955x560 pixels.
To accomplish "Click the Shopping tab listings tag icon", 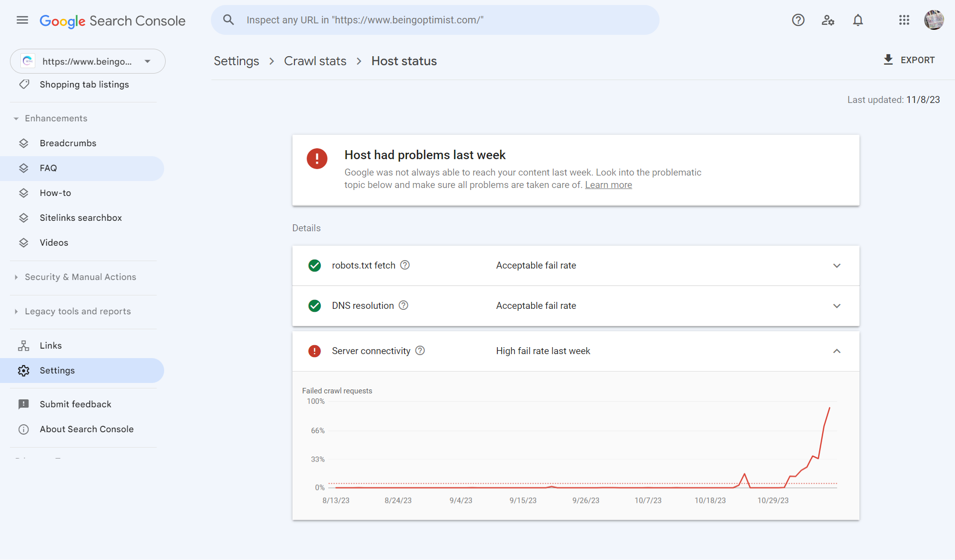I will [x=24, y=84].
